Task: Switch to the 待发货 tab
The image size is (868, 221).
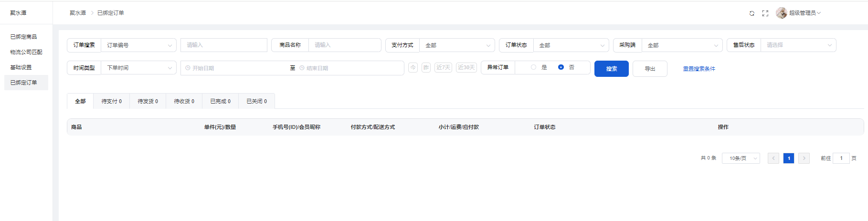Action: coord(148,101)
